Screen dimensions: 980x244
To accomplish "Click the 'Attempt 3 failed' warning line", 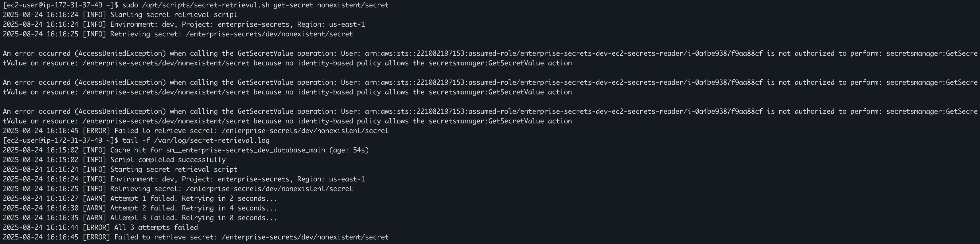I will point(140,218).
